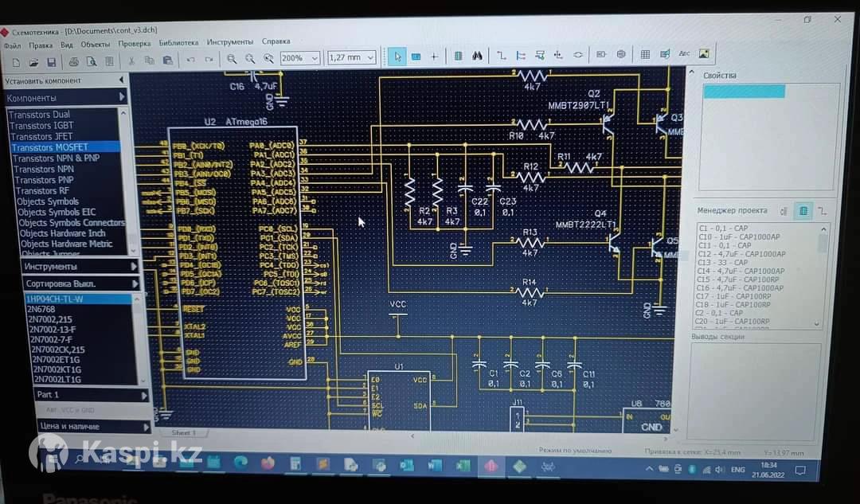Select Objects Hardware Metric library

tap(66, 244)
